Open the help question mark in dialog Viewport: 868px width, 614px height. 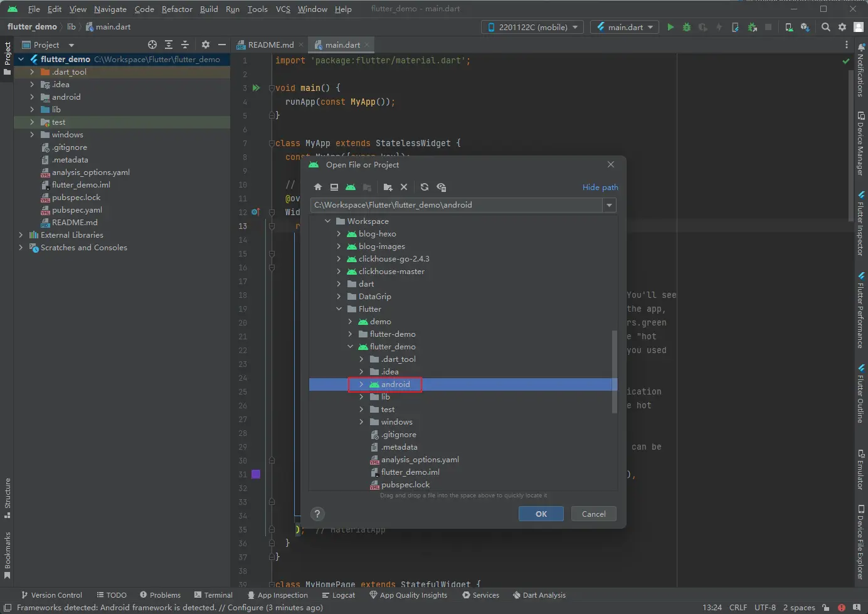point(317,514)
